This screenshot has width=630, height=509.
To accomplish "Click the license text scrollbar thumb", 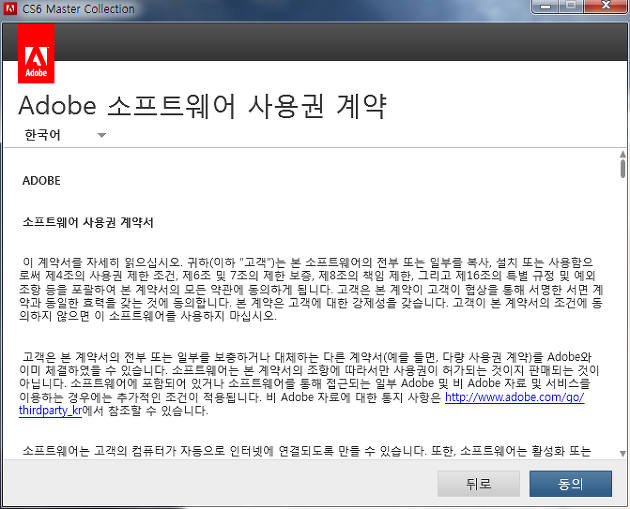I will 622,168.
